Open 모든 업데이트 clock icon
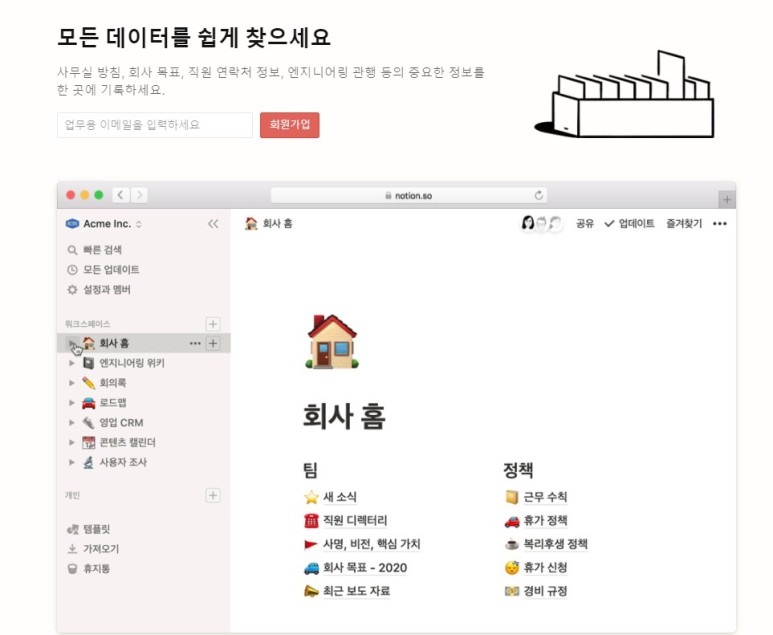Image resolution: width=773 pixels, height=635 pixels. 72,270
